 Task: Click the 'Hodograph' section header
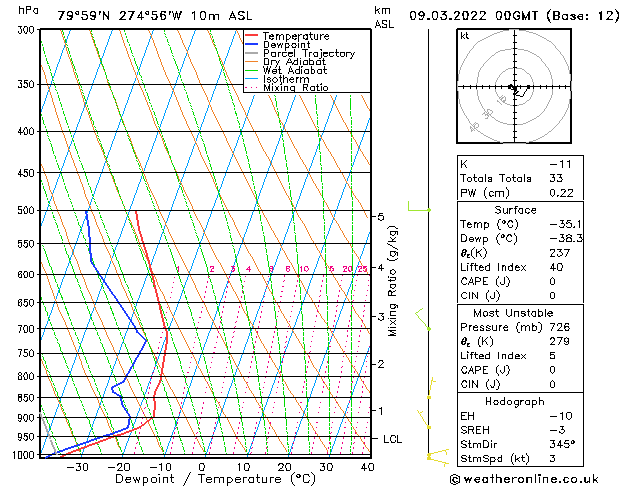click(515, 401)
